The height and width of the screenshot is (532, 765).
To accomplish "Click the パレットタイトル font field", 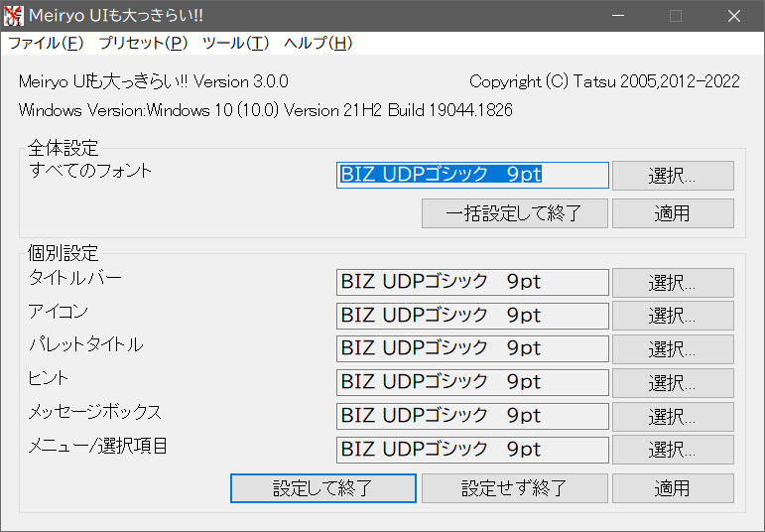I will click(472, 348).
